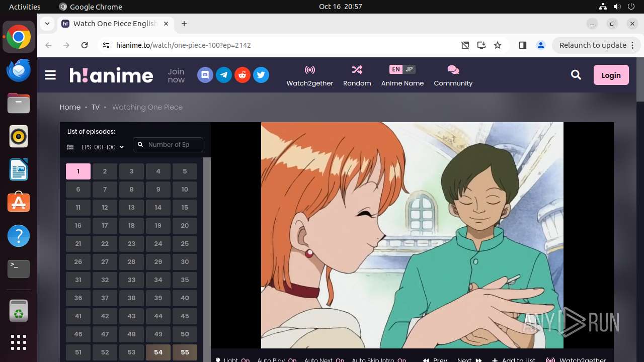Open the Community menu item
The width and height of the screenshot is (644, 362).
click(x=453, y=75)
